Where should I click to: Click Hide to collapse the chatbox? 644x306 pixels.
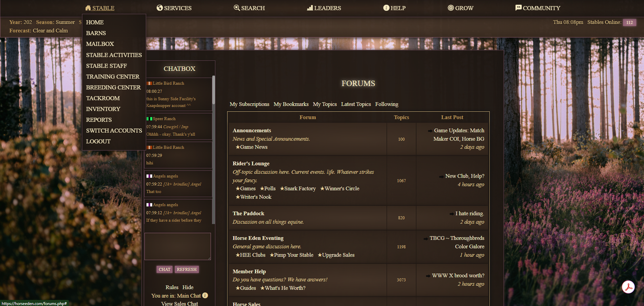[x=188, y=287]
